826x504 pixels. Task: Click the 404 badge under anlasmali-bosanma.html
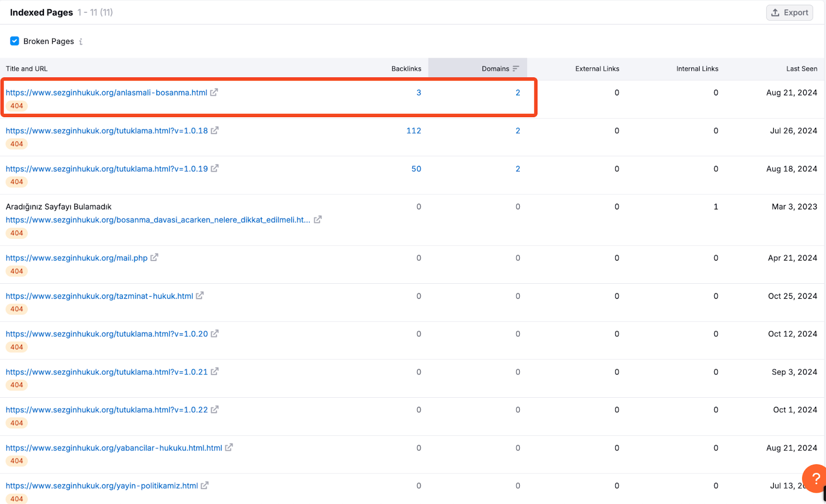click(x=17, y=106)
